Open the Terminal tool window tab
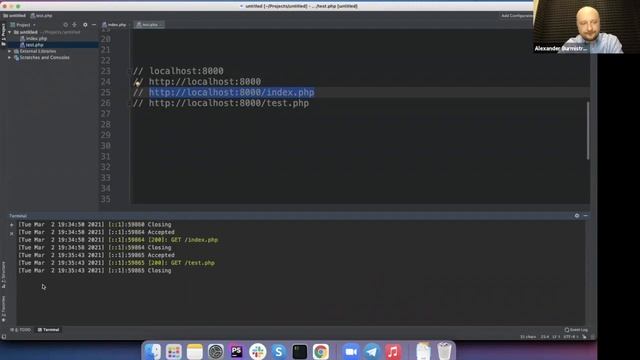The height and width of the screenshot is (360, 640). (49, 330)
